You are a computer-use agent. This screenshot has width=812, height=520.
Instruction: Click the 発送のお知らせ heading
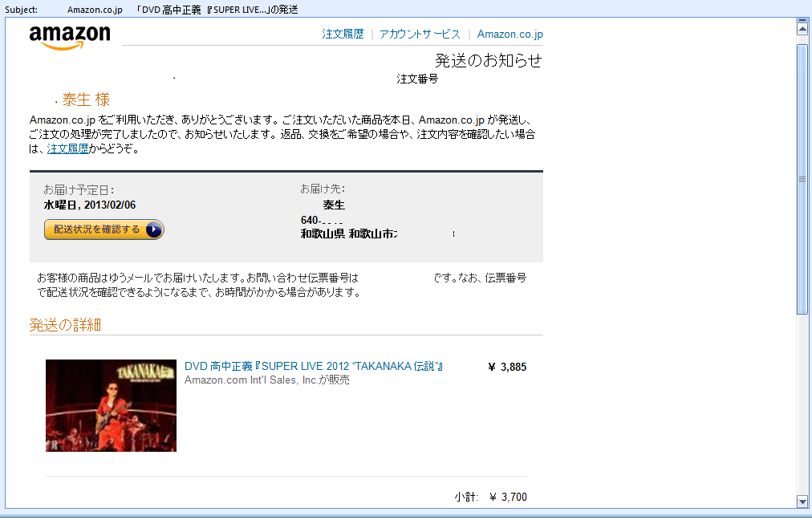pyautogui.click(x=489, y=61)
